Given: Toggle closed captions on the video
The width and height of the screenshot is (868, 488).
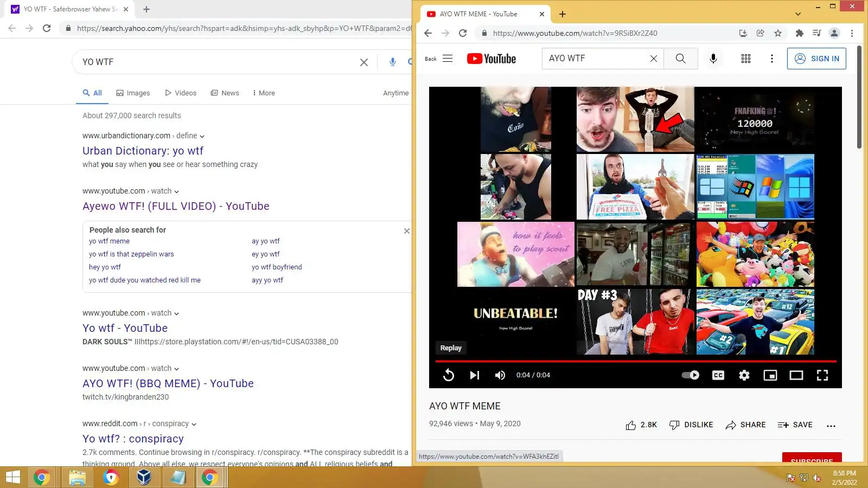Looking at the screenshot, I should point(718,375).
